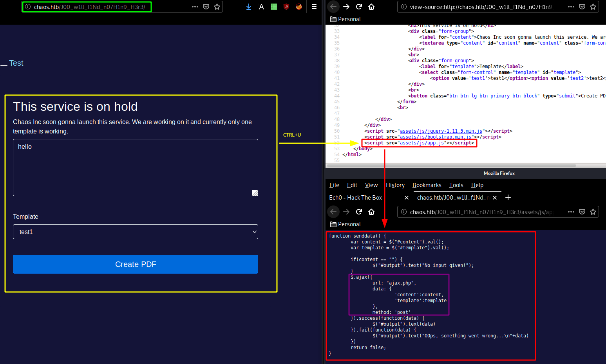Go back in the view-source window
Screen dimensions: 606x364
coord(333,7)
